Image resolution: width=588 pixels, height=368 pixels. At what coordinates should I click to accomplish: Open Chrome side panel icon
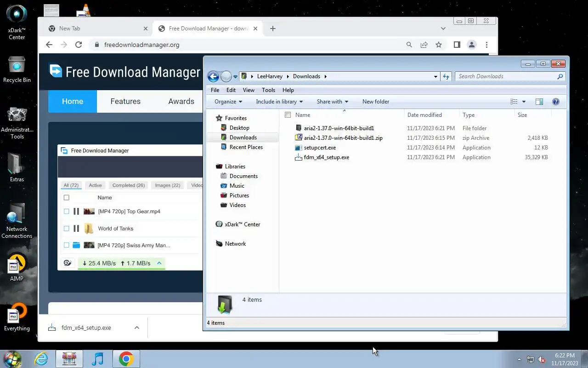coord(457,45)
